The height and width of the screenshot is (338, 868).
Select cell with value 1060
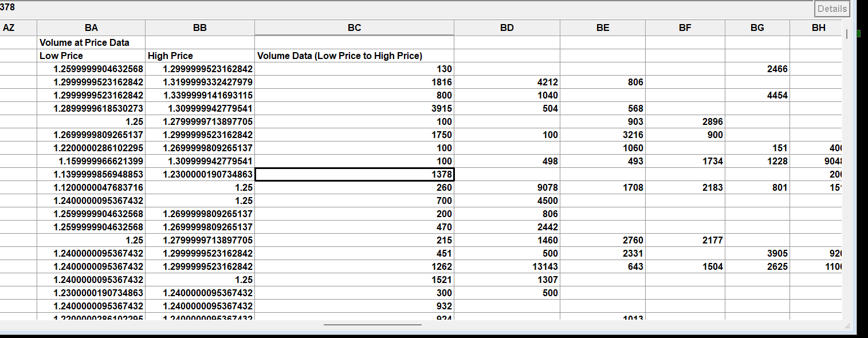[603, 148]
